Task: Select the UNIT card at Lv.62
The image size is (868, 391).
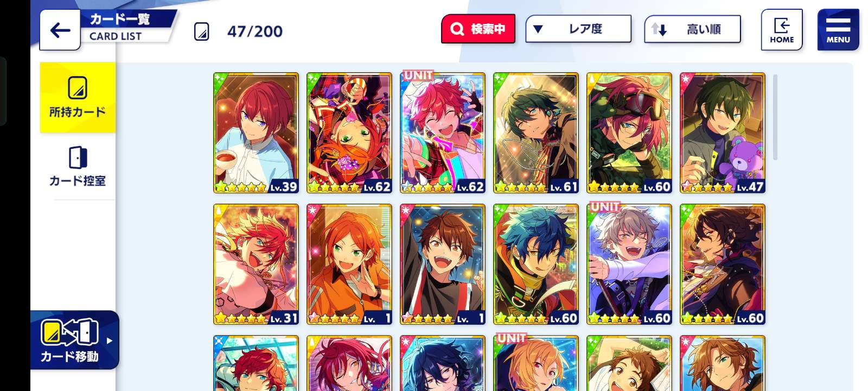Action: (443, 133)
